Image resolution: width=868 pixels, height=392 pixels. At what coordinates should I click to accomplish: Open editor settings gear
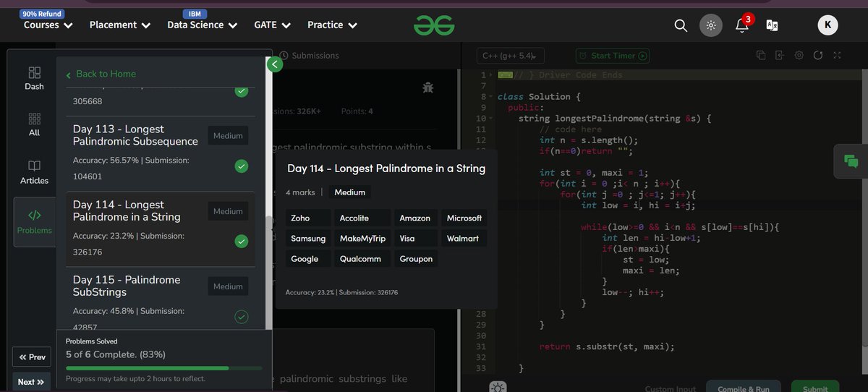tap(799, 55)
